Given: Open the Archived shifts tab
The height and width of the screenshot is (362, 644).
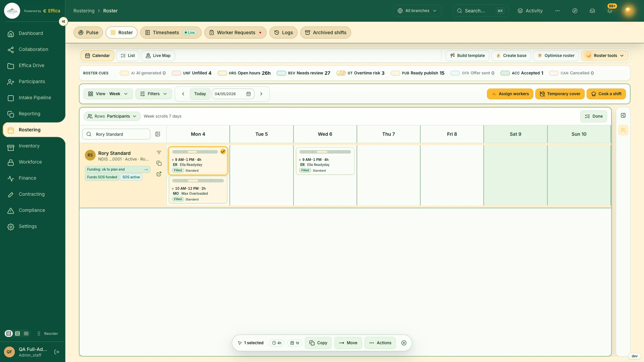Looking at the screenshot, I should tap(325, 33).
